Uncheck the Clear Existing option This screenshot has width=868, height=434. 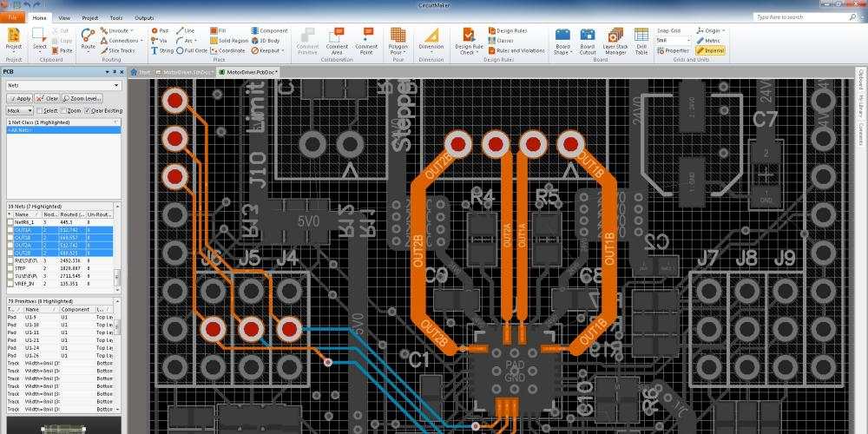point(88,111)
